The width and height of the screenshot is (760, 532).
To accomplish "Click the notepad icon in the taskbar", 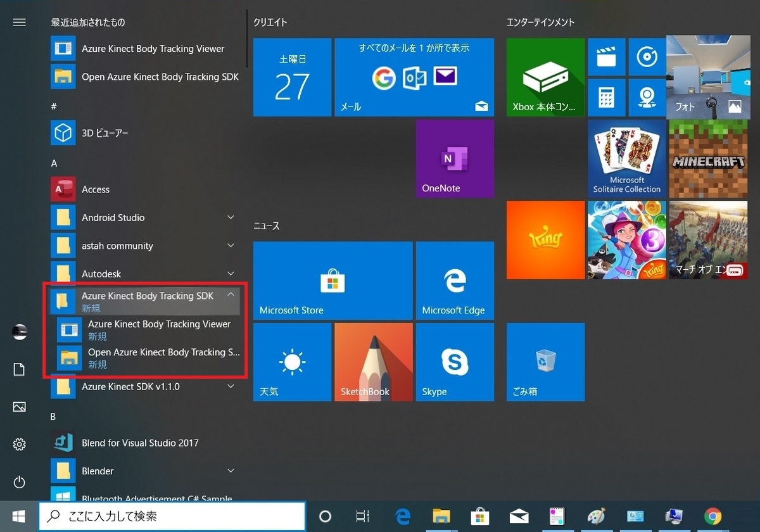I will pos(557,516).
